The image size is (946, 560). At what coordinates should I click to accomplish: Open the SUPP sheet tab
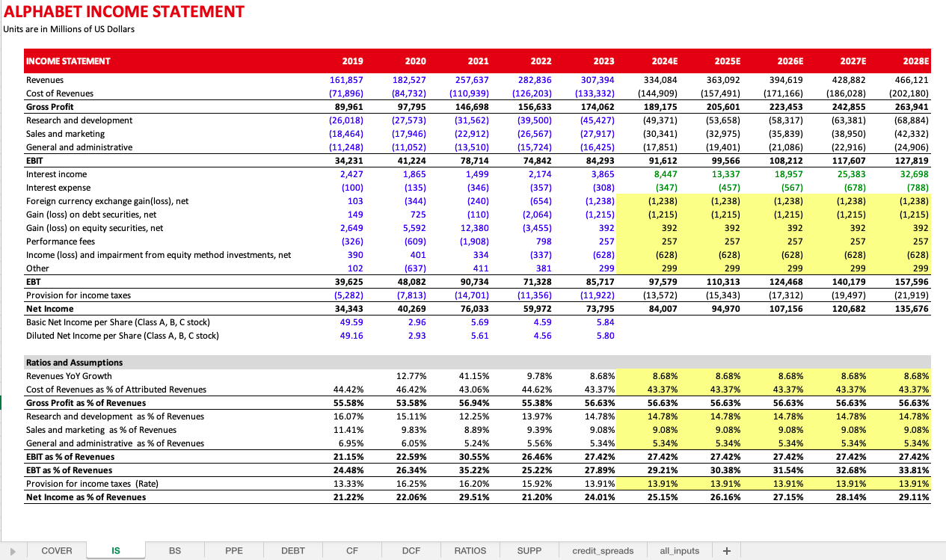[x=529, y=550]
